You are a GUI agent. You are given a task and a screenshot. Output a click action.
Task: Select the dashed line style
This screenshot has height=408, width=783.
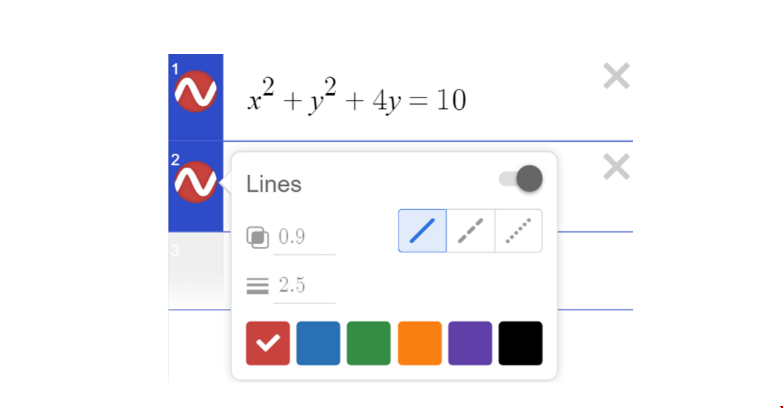pyautogui.click(x=470, y=231)
